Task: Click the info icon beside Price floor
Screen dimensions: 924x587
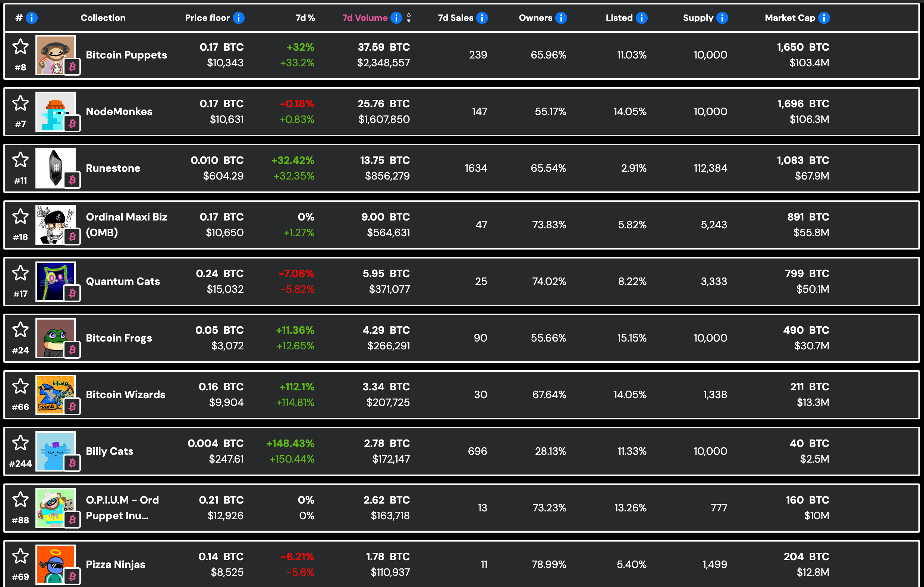Action: (239, 18)
